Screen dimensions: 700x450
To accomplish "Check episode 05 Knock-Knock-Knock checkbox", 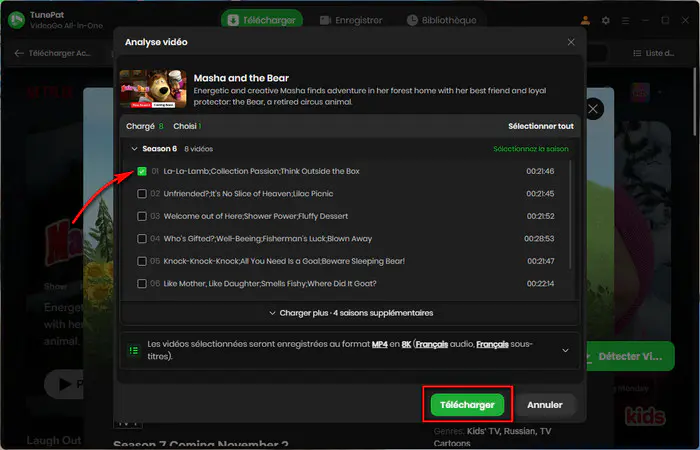I will click(142, 261).
